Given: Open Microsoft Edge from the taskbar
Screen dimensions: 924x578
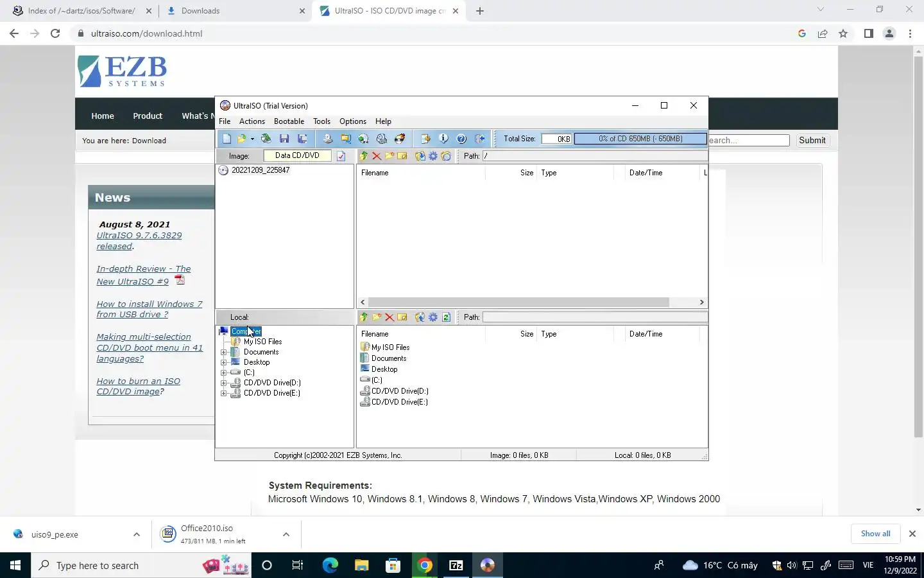Looking at the screenshot, I should click(x=330, y=565).
